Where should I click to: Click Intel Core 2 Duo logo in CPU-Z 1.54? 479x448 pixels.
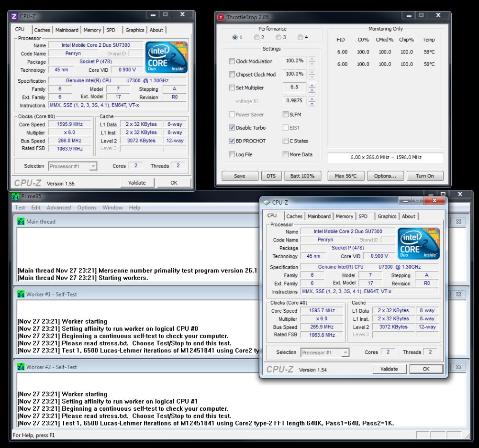[419, 243]
